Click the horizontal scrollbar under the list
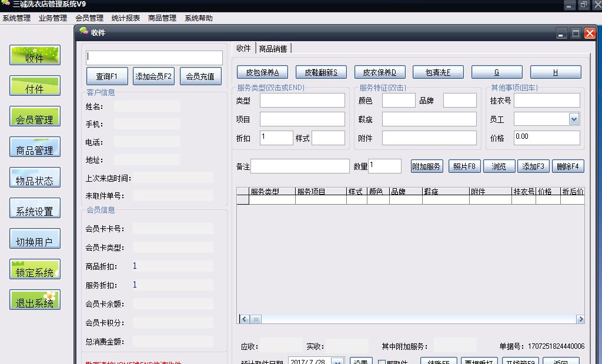The width and height of the screenshot is (602, 364). click(x=255, y=319)
